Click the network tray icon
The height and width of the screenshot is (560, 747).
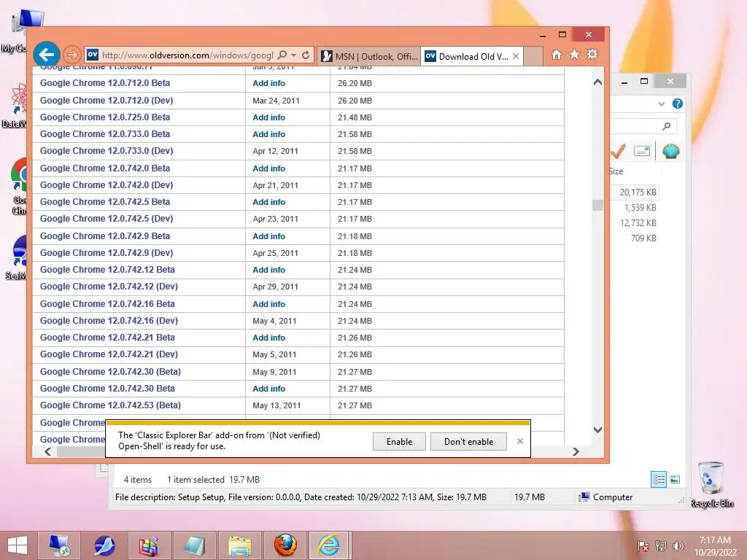661,546
